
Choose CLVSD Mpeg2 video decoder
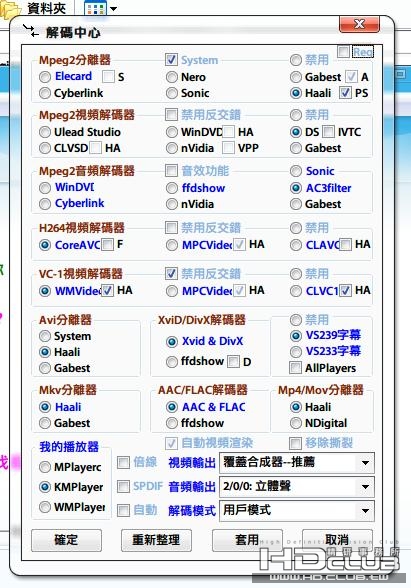[x=45, y=148]
